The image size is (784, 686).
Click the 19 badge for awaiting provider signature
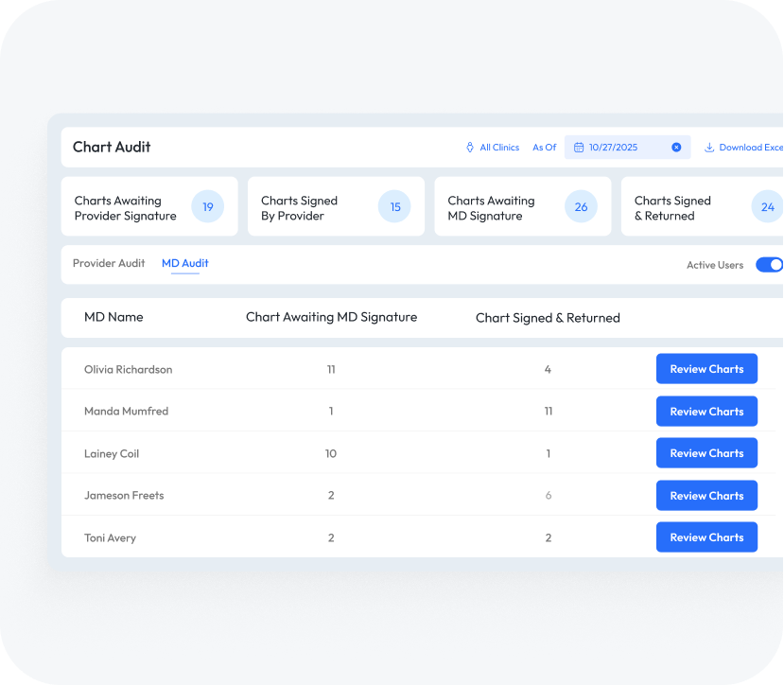point(207,207)
